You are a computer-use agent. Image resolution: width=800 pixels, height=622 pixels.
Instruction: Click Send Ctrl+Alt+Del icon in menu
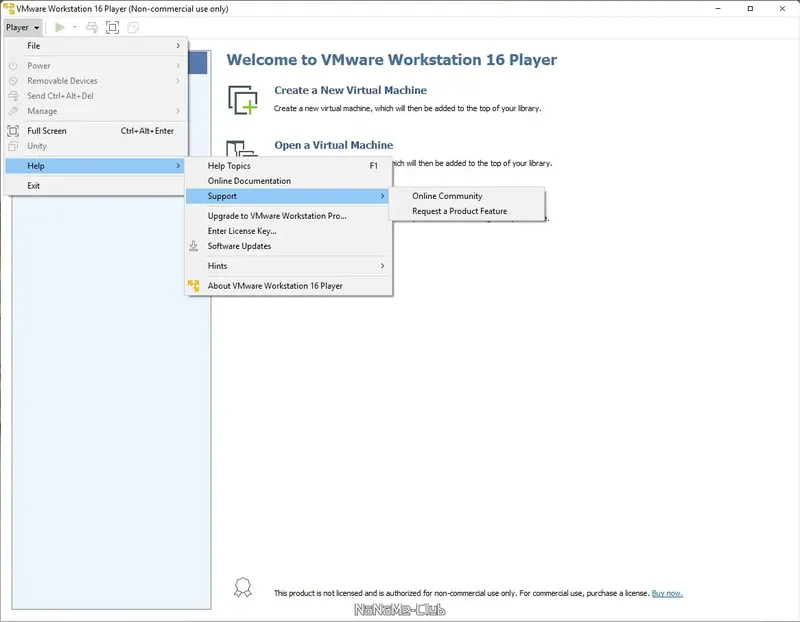point(13,96)
